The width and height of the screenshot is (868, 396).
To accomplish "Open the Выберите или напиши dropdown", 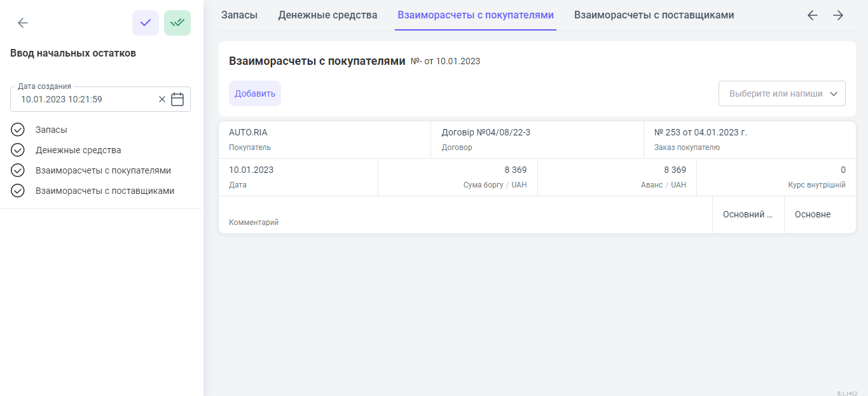I will click(x=782, y=93).
